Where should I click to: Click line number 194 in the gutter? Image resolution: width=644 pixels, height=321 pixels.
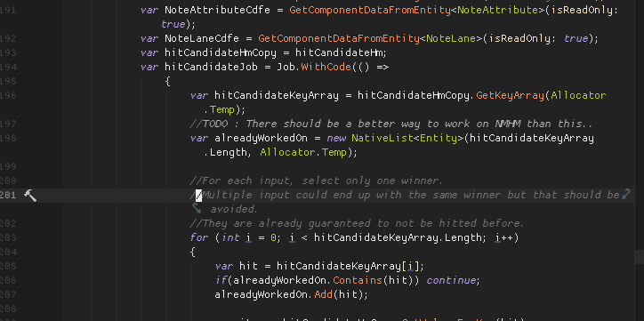(x=7, y=67)
